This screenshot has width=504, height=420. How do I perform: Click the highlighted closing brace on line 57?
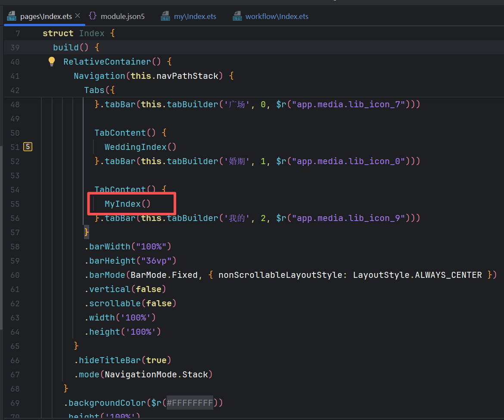(x=87, y=232)
